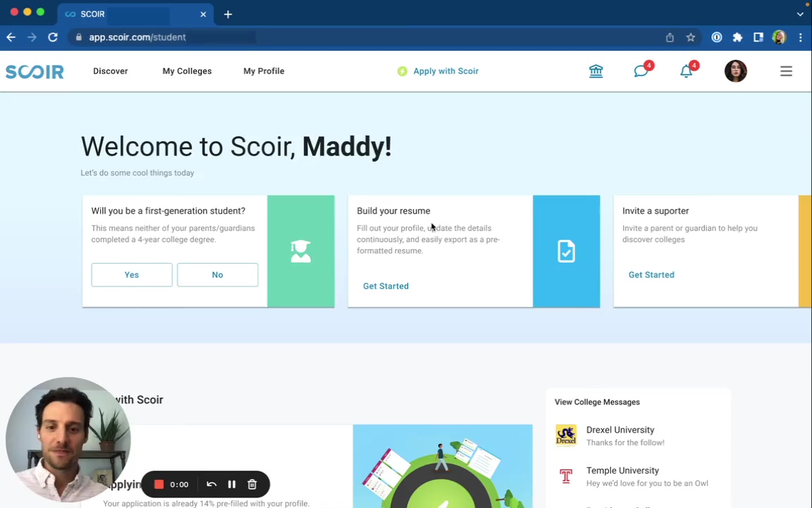Expand the tab search chevron

point(800,14)
